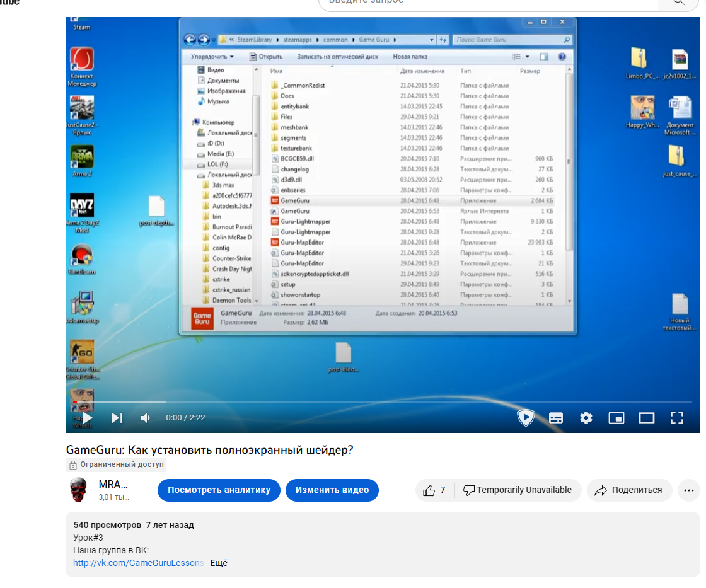The width and height of the screenshot is (706, 588).
Task: Click the Game Guru breadcrumb segment
Action: pos(374,40)
